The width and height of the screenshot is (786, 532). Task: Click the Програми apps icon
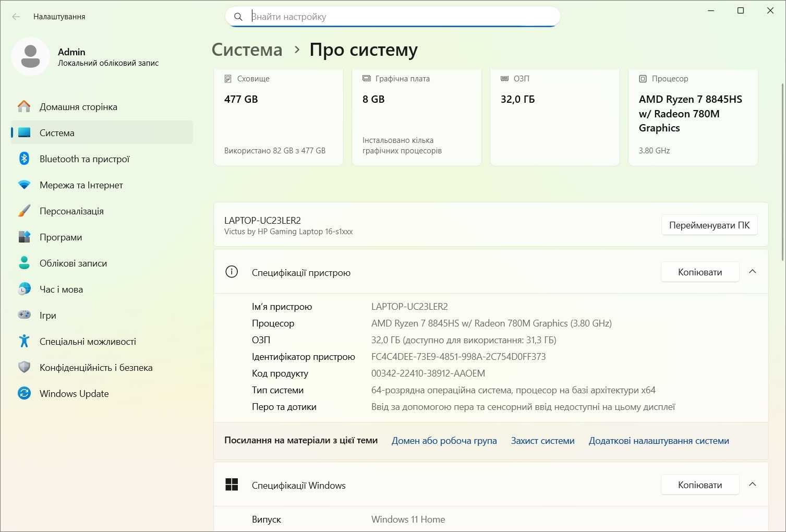coord(24,237)
